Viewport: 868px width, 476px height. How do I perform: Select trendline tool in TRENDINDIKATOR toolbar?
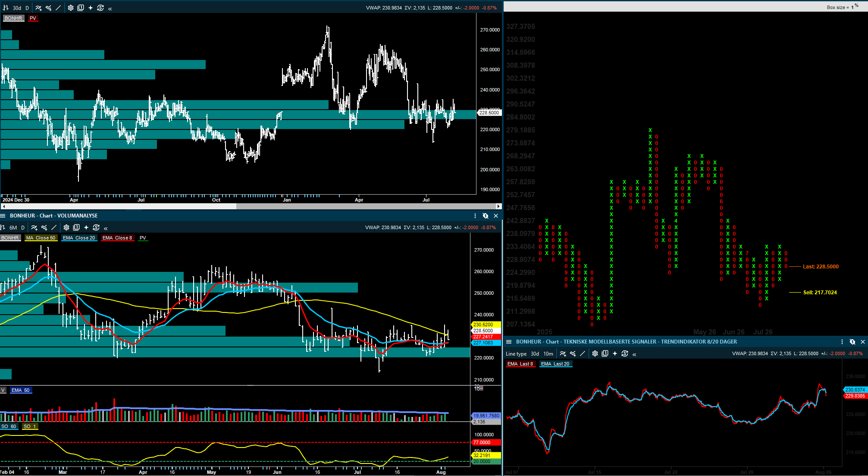point(583,353)
